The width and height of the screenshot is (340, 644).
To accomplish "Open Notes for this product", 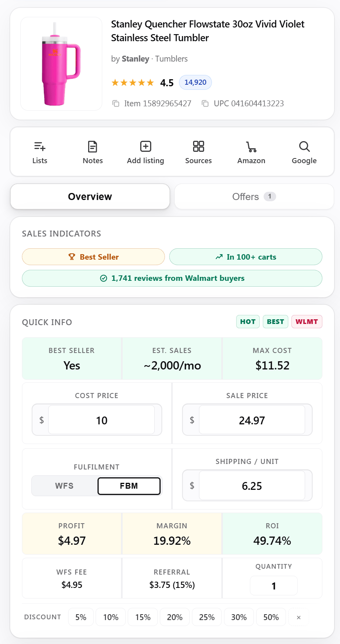I will coord(92,152).
